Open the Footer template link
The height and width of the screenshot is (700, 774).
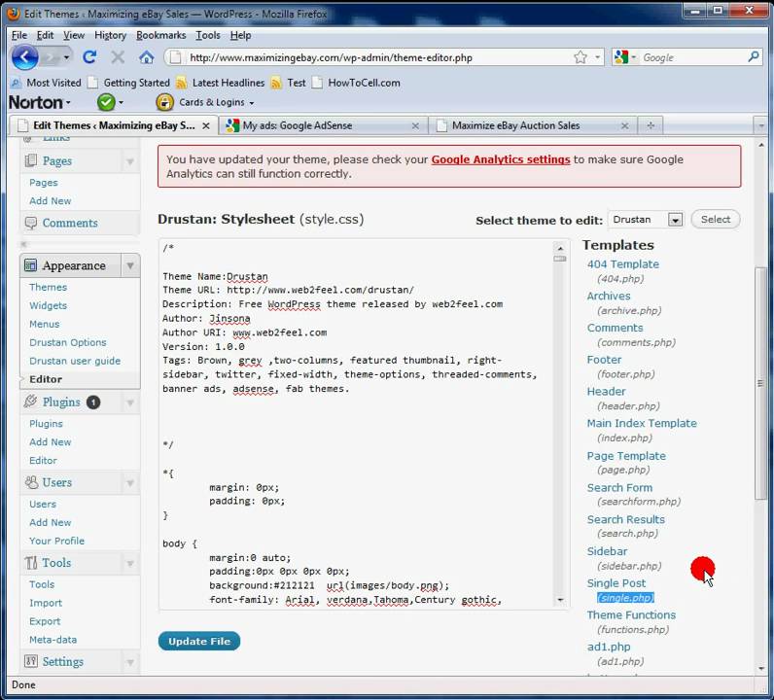(x=604, y=360)
